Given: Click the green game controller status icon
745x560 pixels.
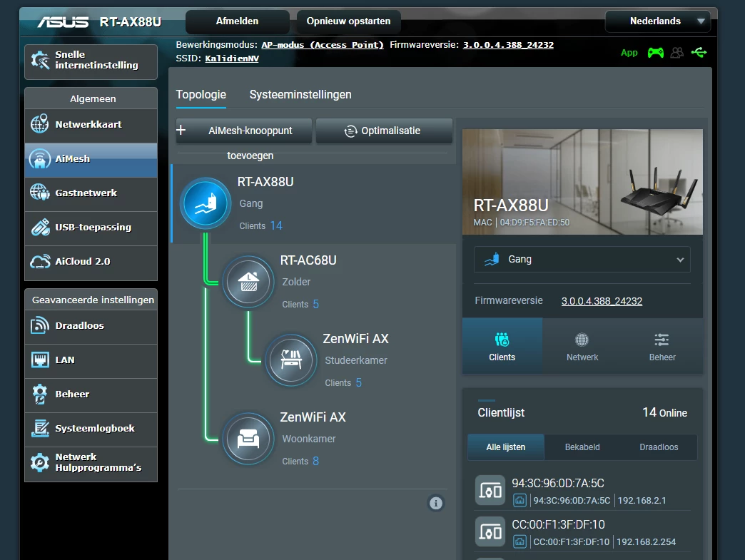Looking at the screenshot, I should click(x=656, y=52).
